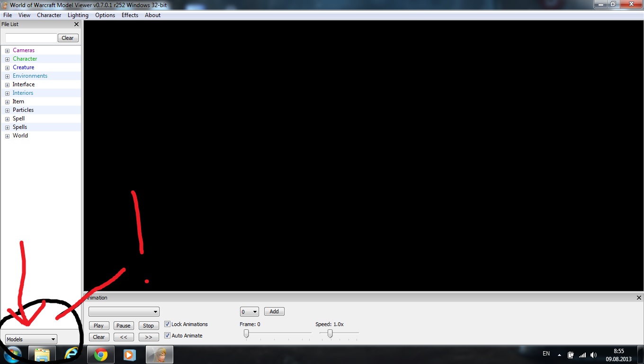Expand the World tree node

coord(8,136)
